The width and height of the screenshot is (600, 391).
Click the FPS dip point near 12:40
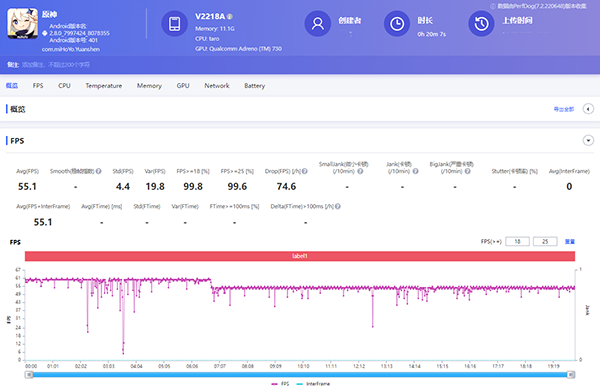click(x=373, y=326)
